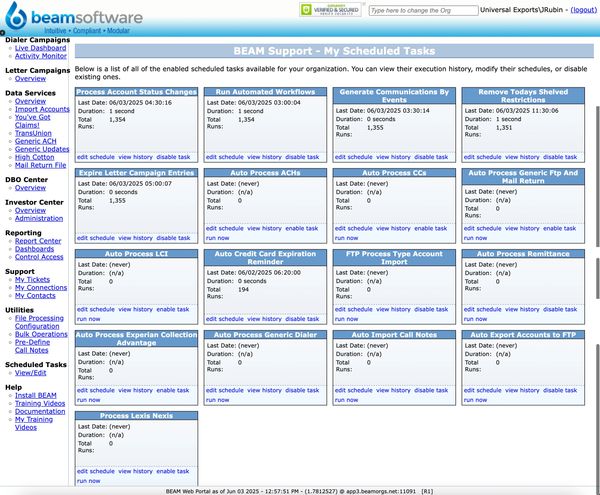Open Report Center under Reporting
Screen dimensions: 600x495
click(38, 241)
